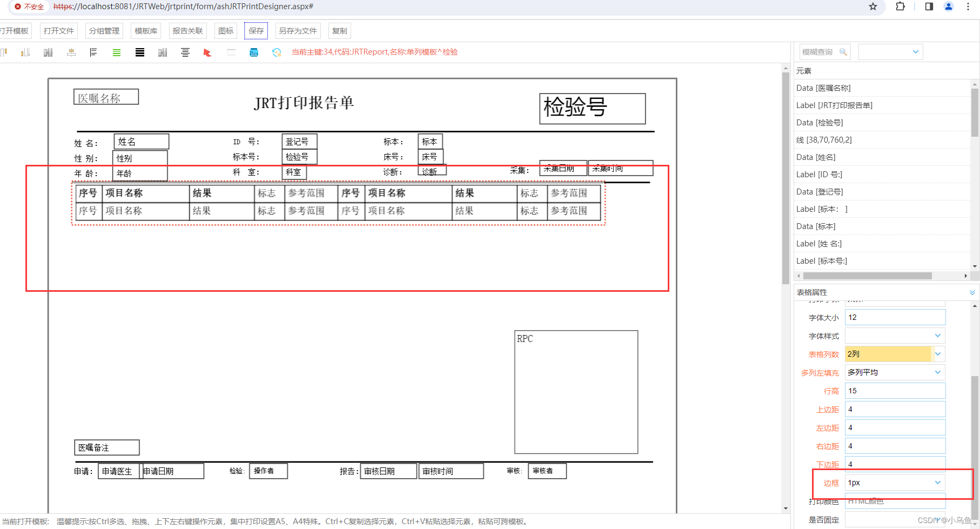Click the 模板库 toolbar button
The width and height of the screenshot is (980, 529).
[146, 31]
